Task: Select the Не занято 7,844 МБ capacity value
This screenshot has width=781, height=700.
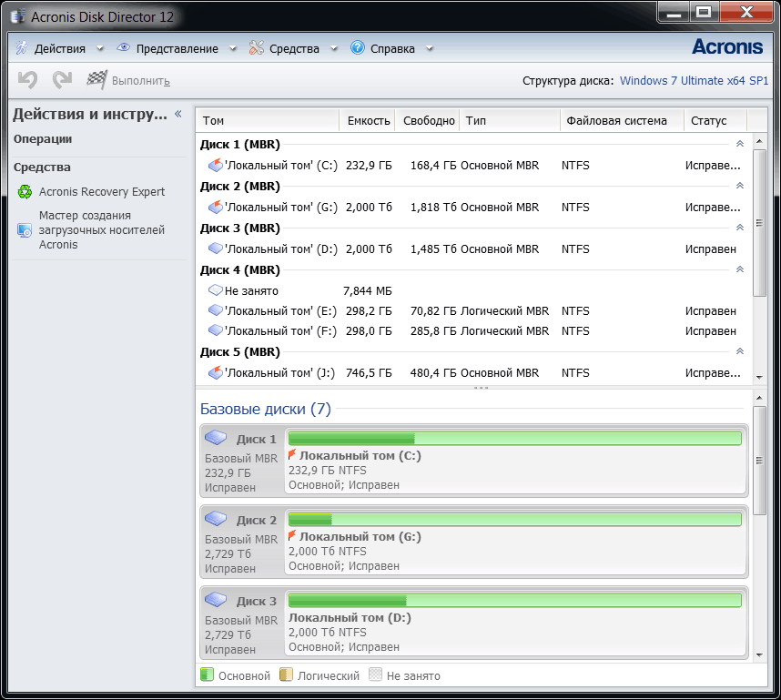Action: point(368,291)
